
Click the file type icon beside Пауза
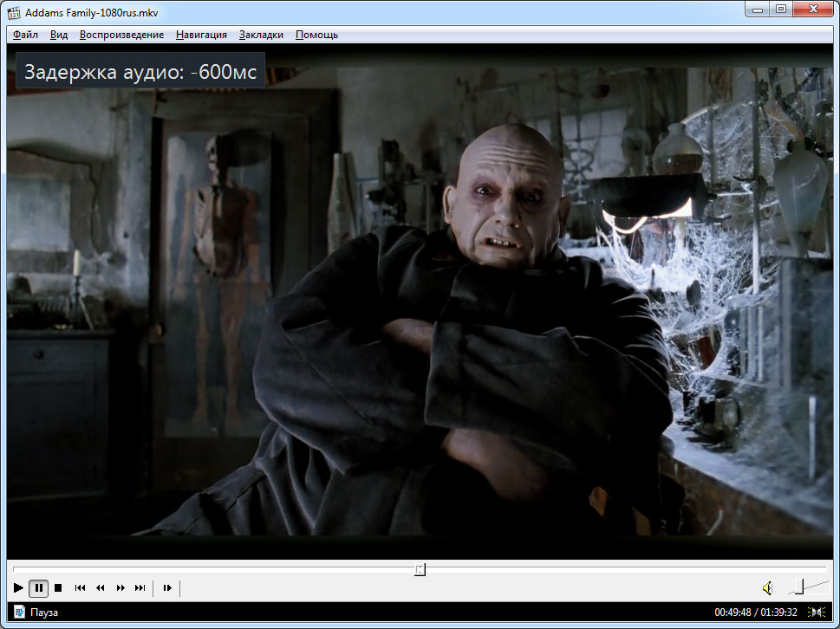[19, 613]
